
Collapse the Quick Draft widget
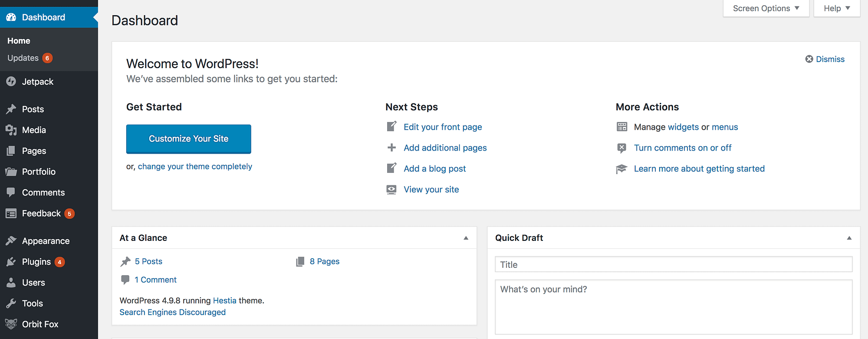tap(849, 238)
